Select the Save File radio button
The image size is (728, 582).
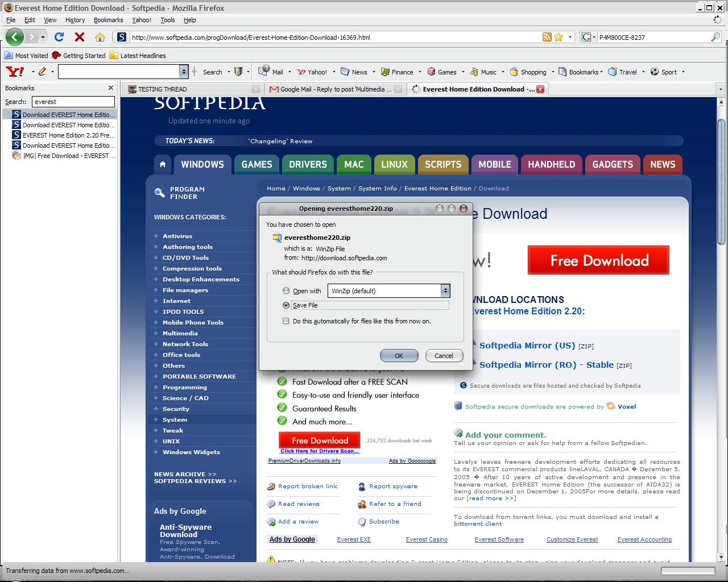click(286, 305)
